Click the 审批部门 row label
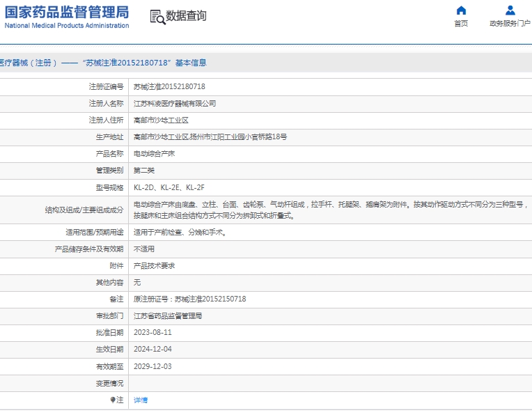The width and height of the screenshot is (532, 415). point(109,315)
